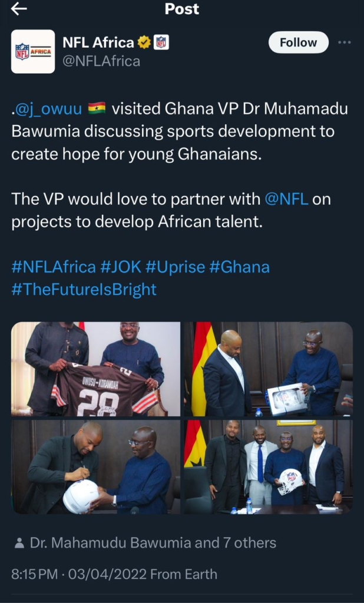Open the NFL Africa profile picture

point(33,52)
